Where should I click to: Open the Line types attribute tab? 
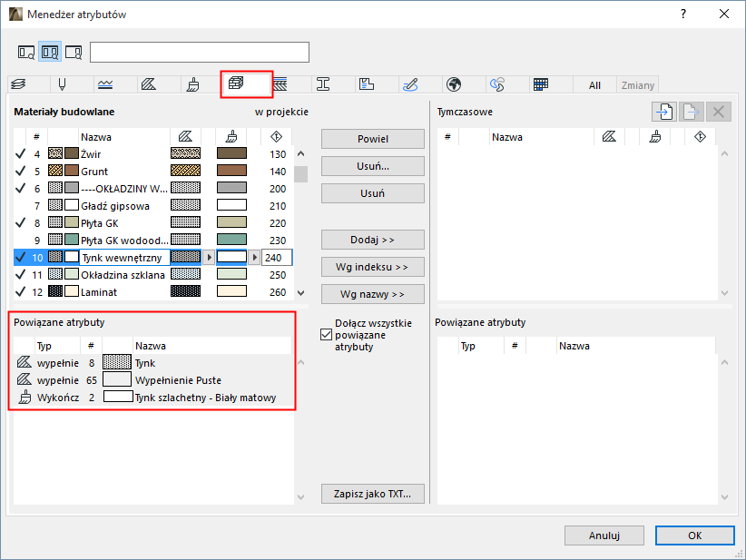[105, 84]
